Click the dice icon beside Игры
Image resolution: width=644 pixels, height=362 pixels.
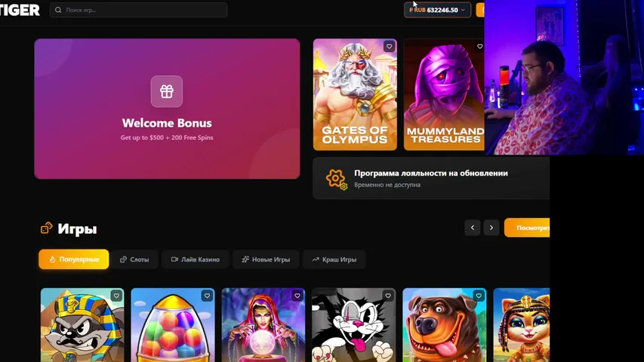tap(46, 228)
